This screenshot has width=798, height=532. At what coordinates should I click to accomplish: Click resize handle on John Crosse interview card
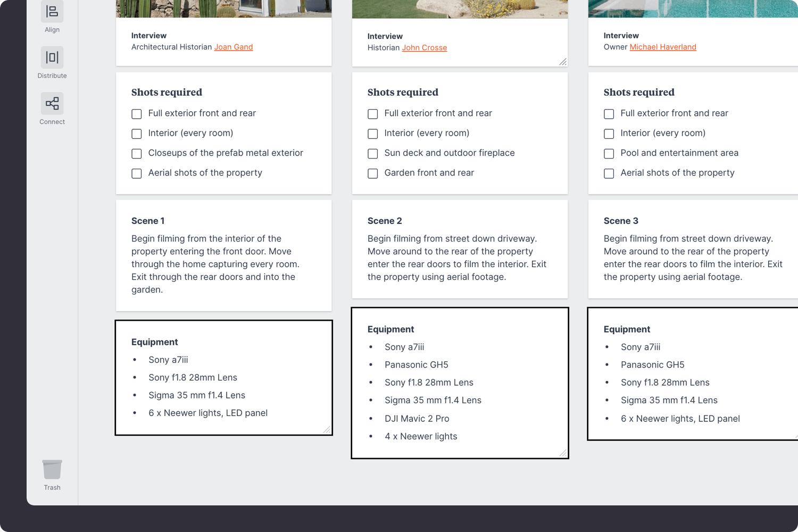(563, 62)
